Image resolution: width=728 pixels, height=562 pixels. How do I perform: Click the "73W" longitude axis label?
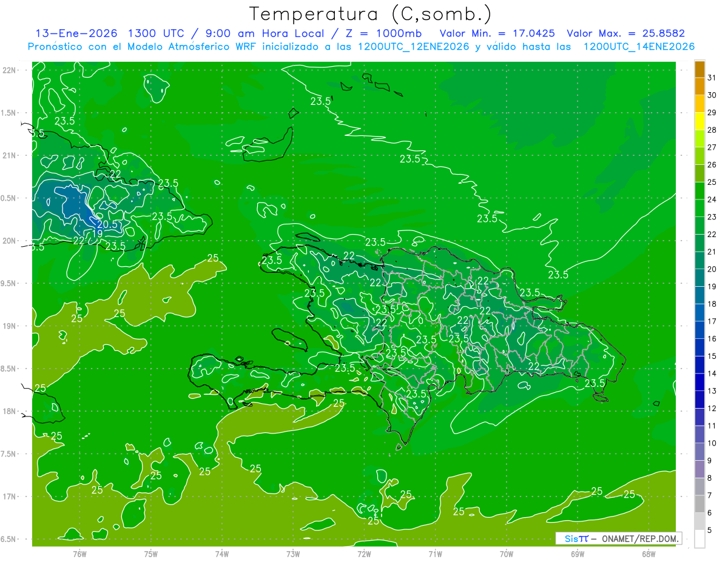pos(293,553)
